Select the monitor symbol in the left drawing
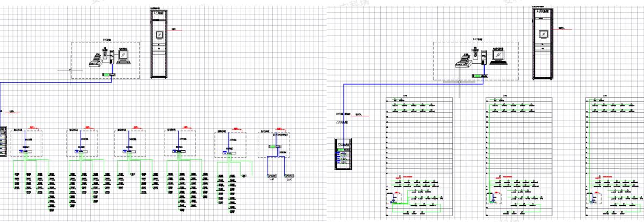The width and height of the screenshot is (644, 222). (x=122, y=56)
